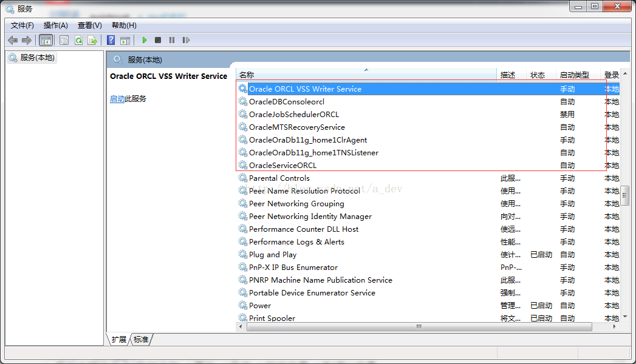Viewport: 636px width, 364px height.
Task: Toggle the show/hide console tree icon
Action: pos(46,40)
